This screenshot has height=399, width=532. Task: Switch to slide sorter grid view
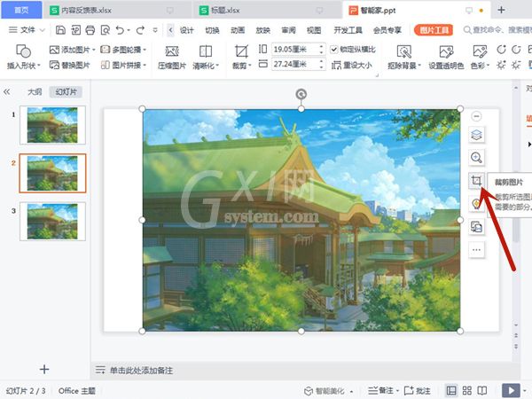pyautogui.click(x=467, y=390)
